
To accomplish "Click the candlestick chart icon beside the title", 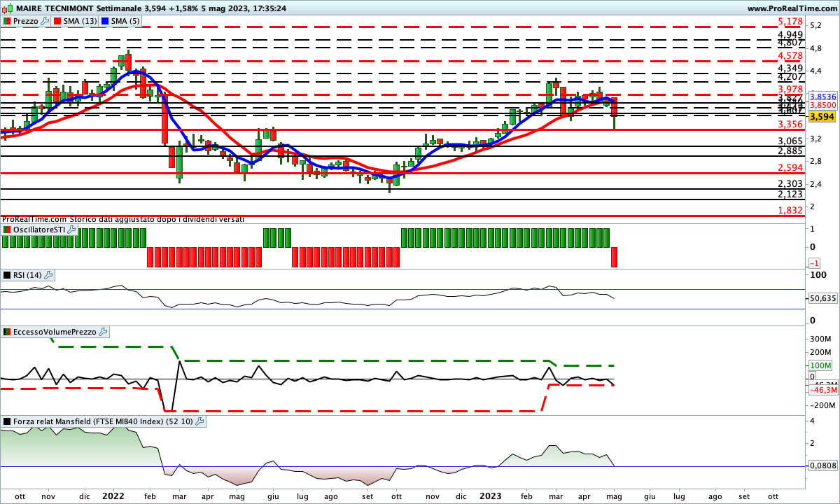I will coord(6,8).
